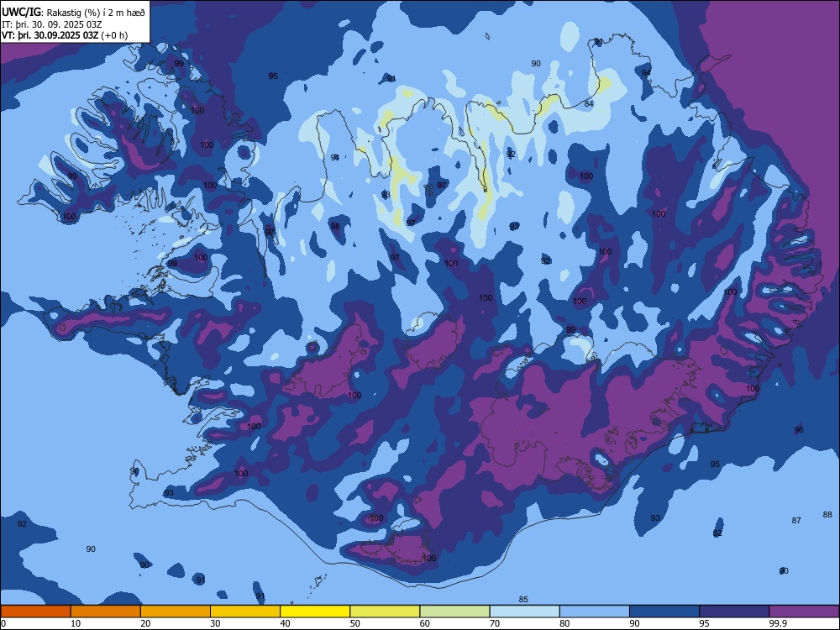The height and width of the screenshot is (630, 840).
Task: Select the medium blue 90–95 legend swatch
Action: point(664,612)
